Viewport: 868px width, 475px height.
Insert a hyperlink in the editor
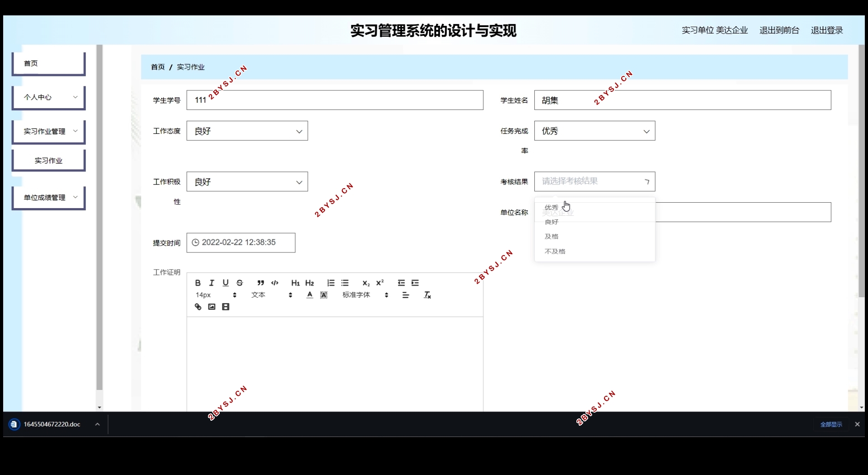coord(198,307)
